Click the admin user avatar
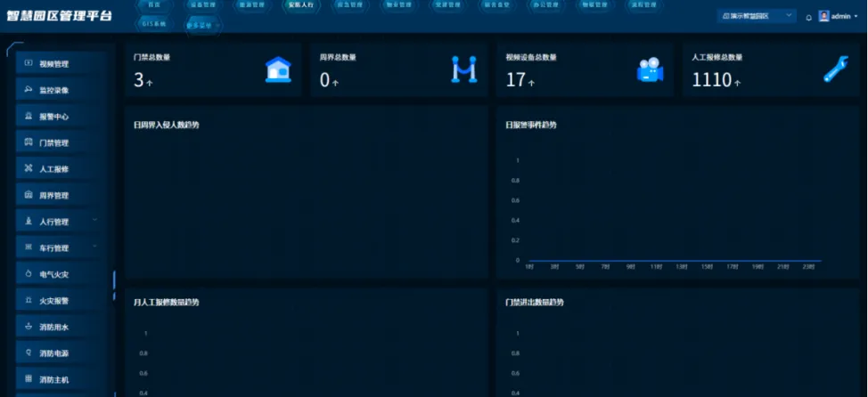Image resolution: width=868 pixels, height=397 pixels. pyautogui.click(x=823, y=16)
